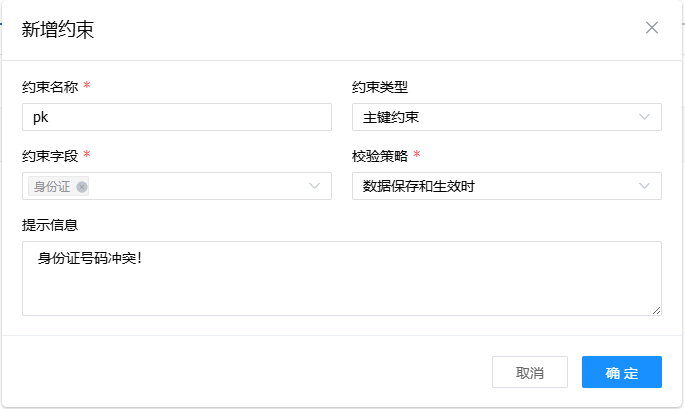The image size is (685, 409).
Task: Open the 主键约束 type dropdown
Action: tap(496, 117)
